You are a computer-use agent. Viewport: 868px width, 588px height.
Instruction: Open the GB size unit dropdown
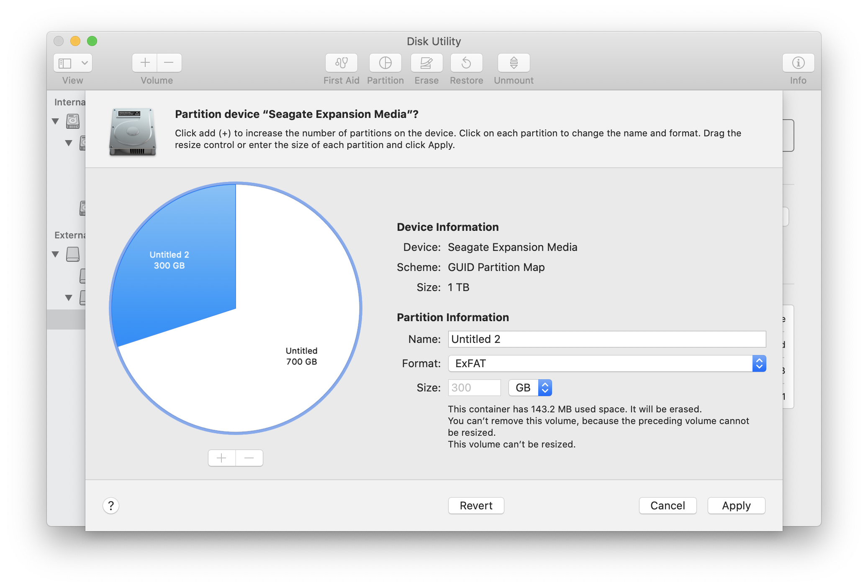coord(530,388)
